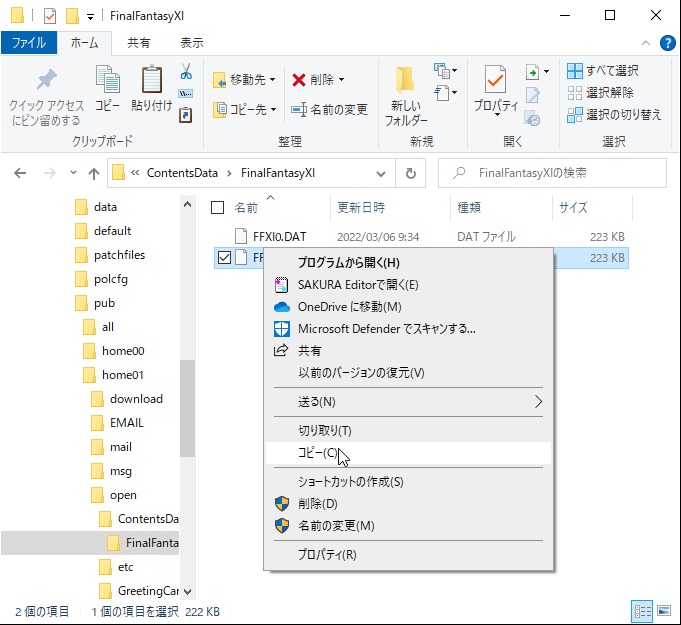Switch to Details view icon in status bar
Image resolution: width=681 pixels, height=625 pixels.
click(x=642, y=612)
